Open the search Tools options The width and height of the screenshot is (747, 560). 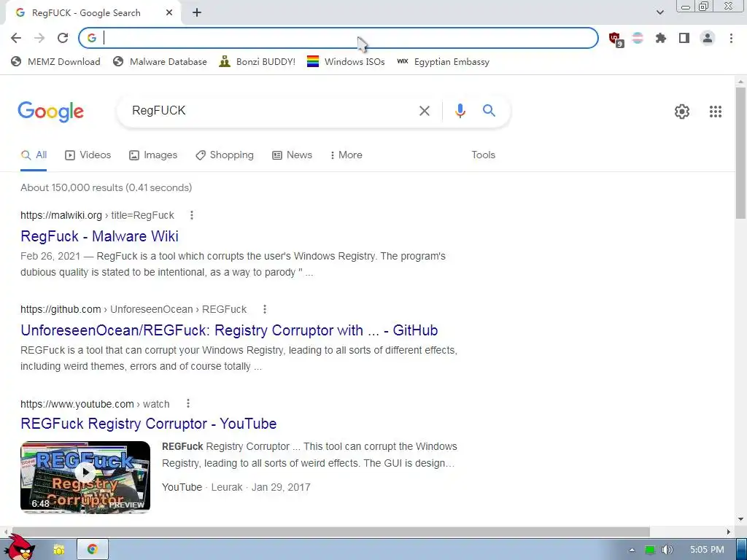click(x=483, y=155)
